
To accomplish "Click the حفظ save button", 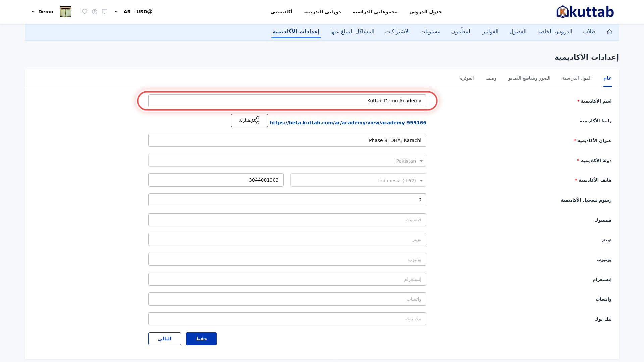I will coord(201,339).
